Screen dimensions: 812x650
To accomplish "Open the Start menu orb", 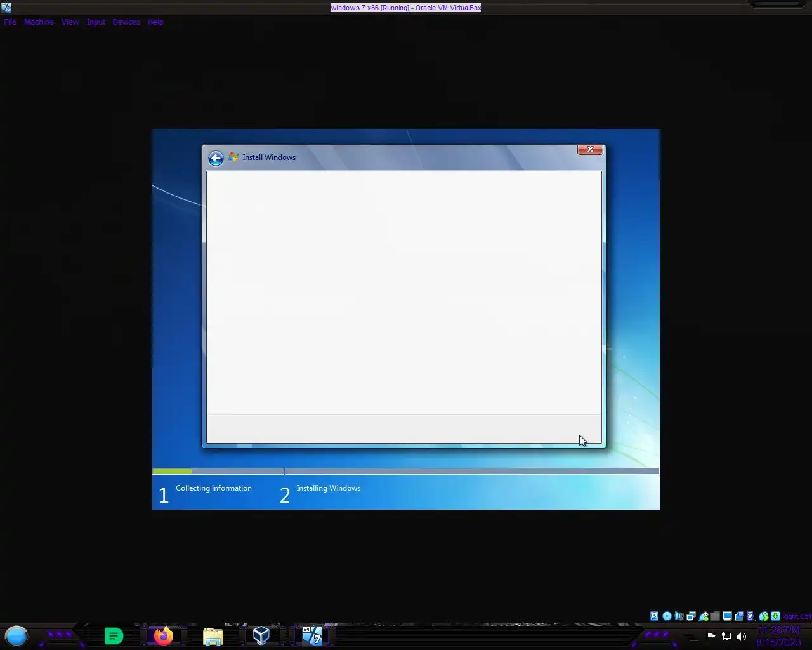I will point(16,635).
